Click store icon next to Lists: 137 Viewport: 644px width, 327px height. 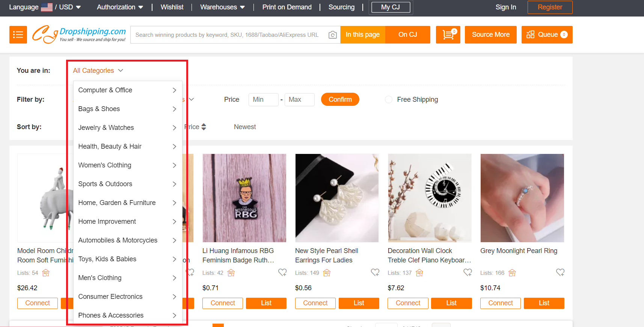tap(419, 273)
